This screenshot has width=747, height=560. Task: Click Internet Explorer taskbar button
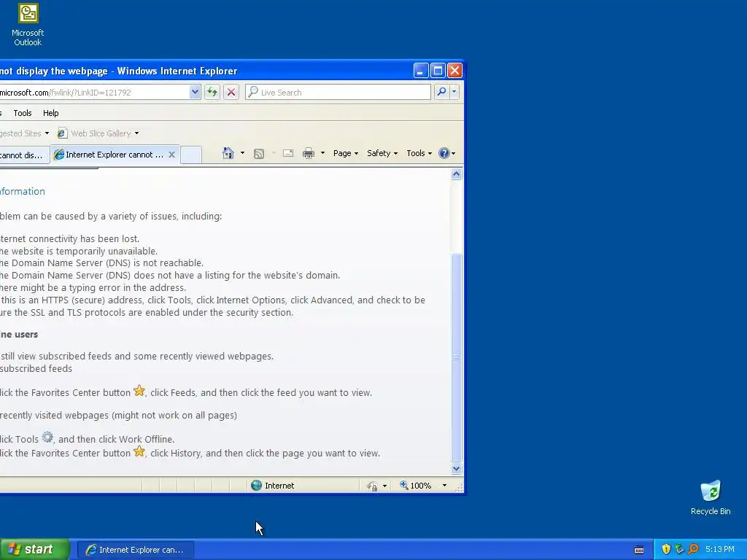(x=135, y=550)
